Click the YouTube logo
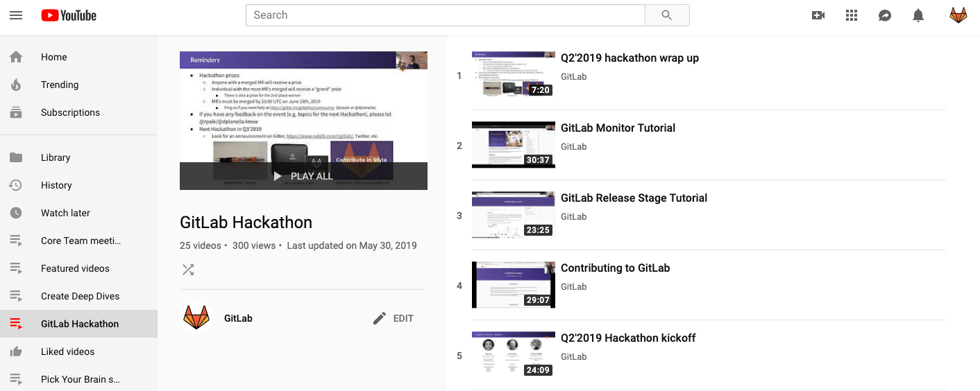980x391 pixels. pos(69,15)
